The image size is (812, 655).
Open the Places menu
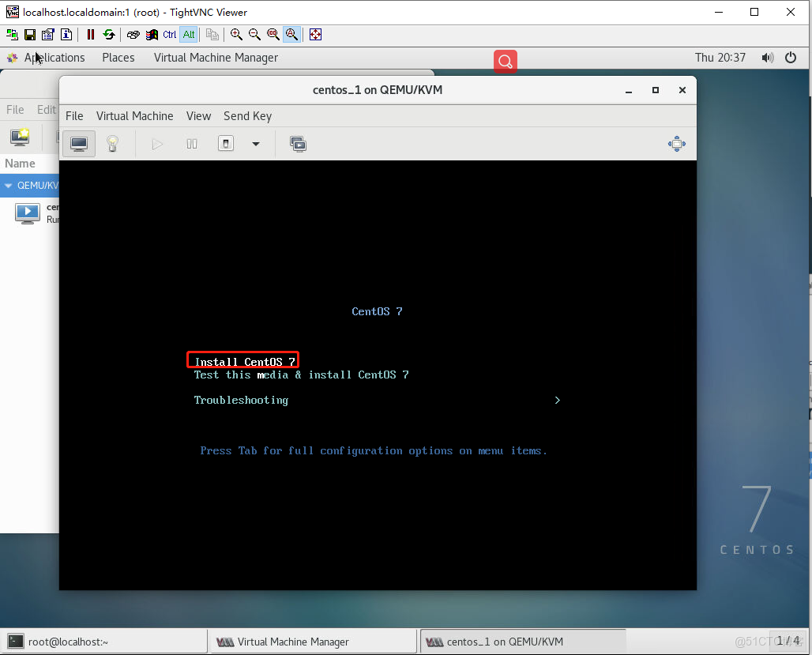tap(118, 58)
